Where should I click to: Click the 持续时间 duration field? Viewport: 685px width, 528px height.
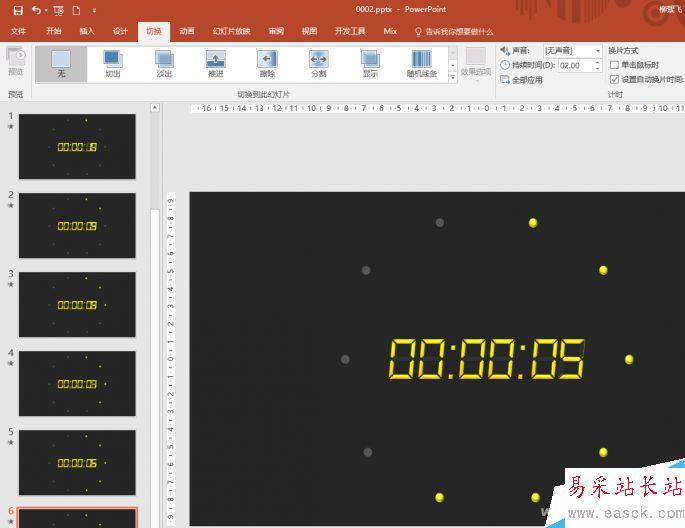(576, 66)
